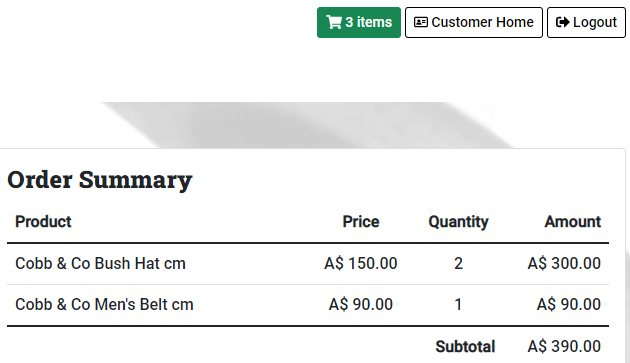Select the Order Summary heading
Image resolution: width=630 pixels, height=363 pixels.
tap(100, 180)
